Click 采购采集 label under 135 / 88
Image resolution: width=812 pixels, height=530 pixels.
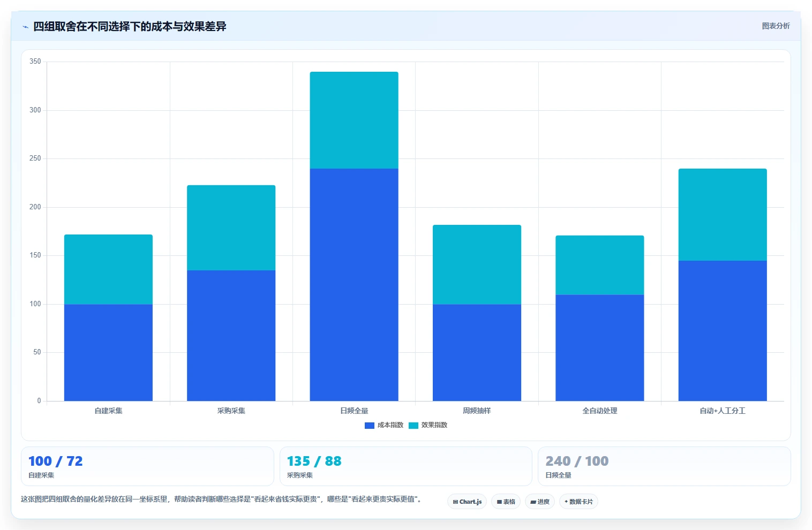tap(300, 475)
